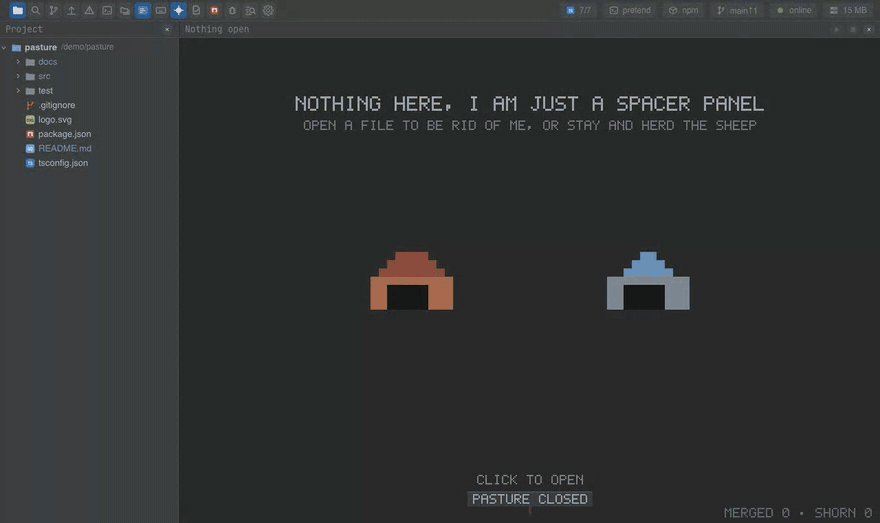Click the .gitignore git file icon

click(x=30, y=105)
